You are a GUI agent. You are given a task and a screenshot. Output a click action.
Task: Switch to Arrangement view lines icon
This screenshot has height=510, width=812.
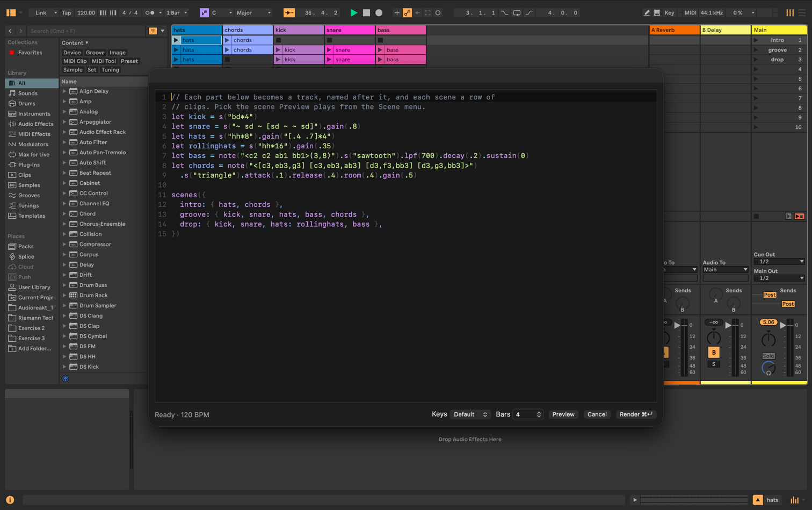coord(802,13)
